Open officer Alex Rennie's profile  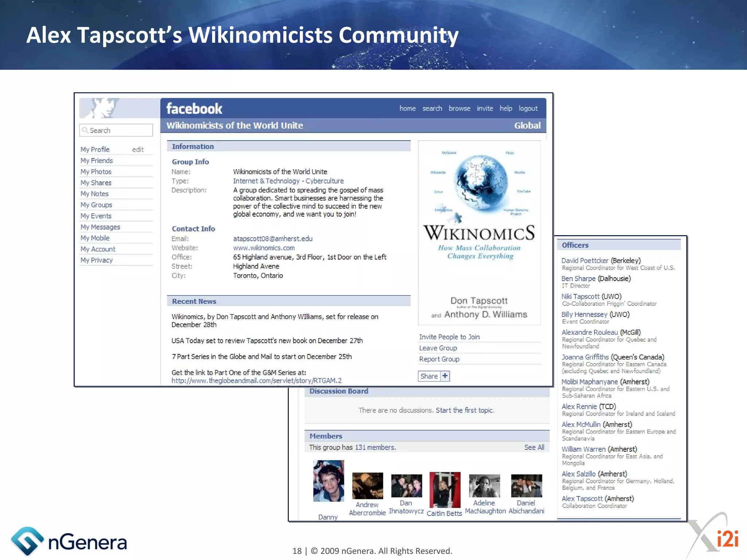579,407
